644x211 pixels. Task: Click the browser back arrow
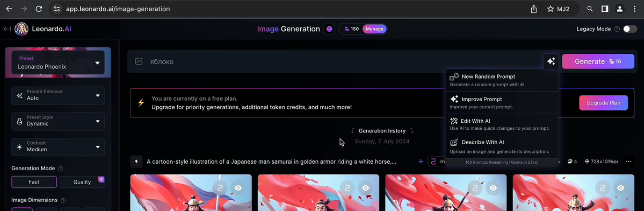[x=9, y=9]
